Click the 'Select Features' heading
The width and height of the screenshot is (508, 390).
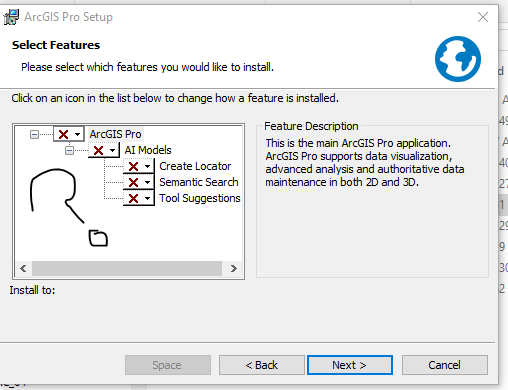(56, 45)
